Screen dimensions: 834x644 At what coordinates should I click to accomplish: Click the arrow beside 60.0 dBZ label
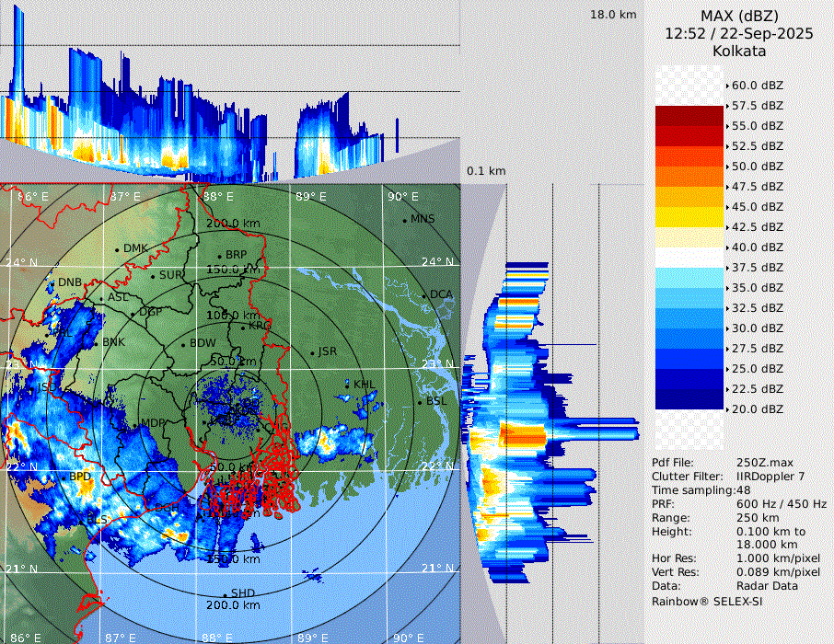tap(727, 86)
